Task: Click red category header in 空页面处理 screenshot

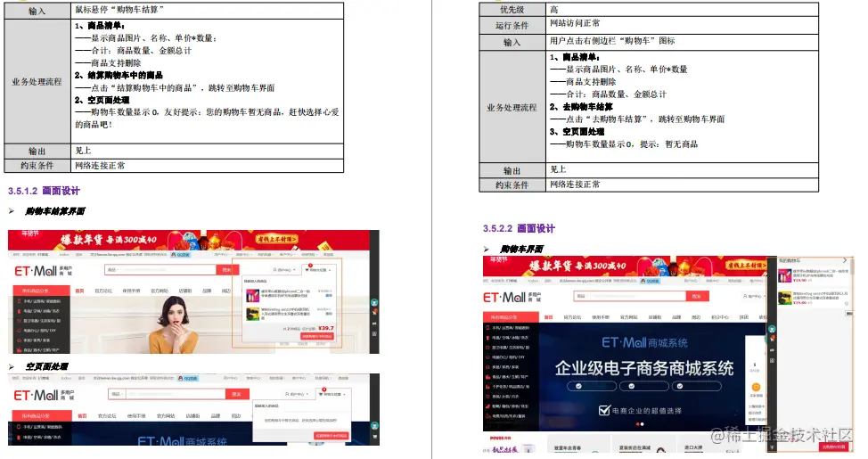Action: click(40, 416)
